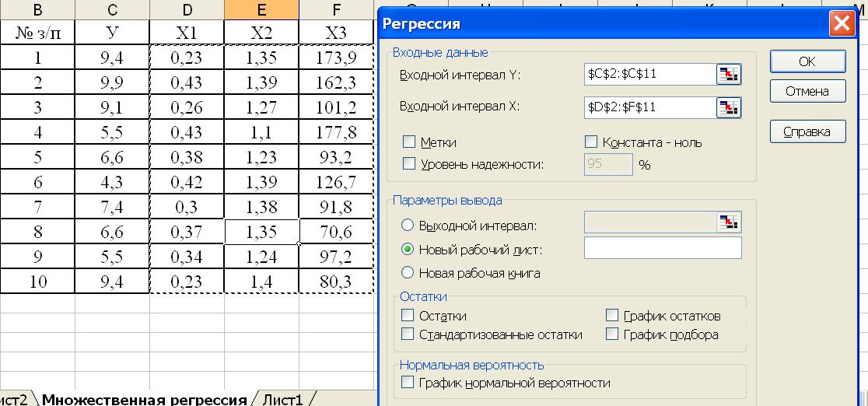Select cell with value 9,9
The width and height of the screenshot is (868, 406).
pyautogui.click(x=112, y=82)
